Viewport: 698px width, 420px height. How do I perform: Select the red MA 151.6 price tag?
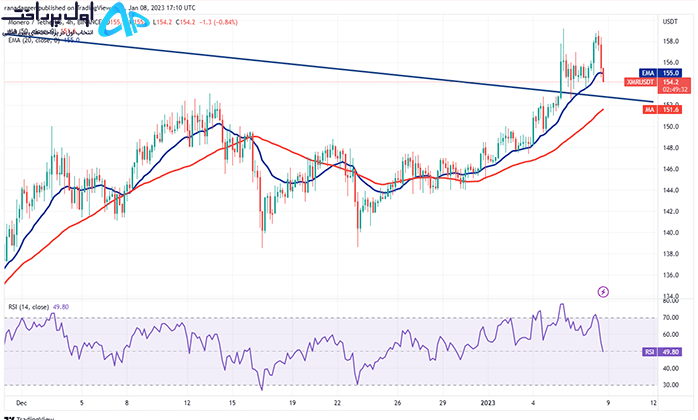point(662,110)
